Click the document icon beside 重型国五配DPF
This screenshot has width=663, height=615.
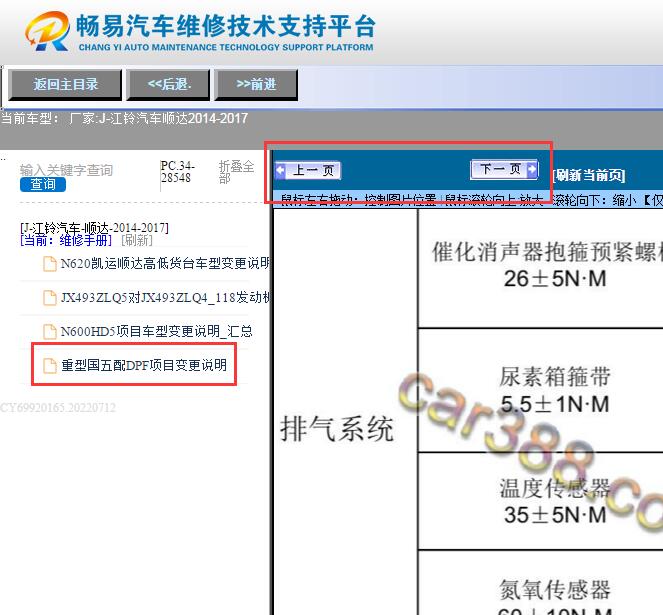click(x=50, y=365)
